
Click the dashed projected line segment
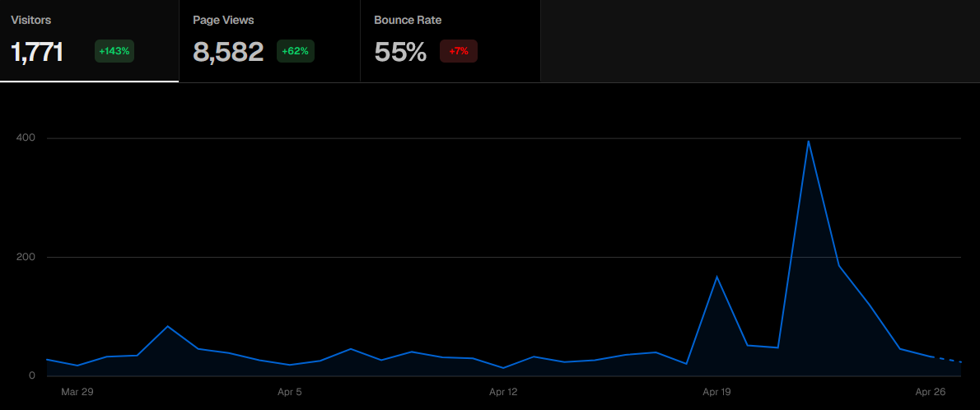pyautogui.click(x=946, y=360)
